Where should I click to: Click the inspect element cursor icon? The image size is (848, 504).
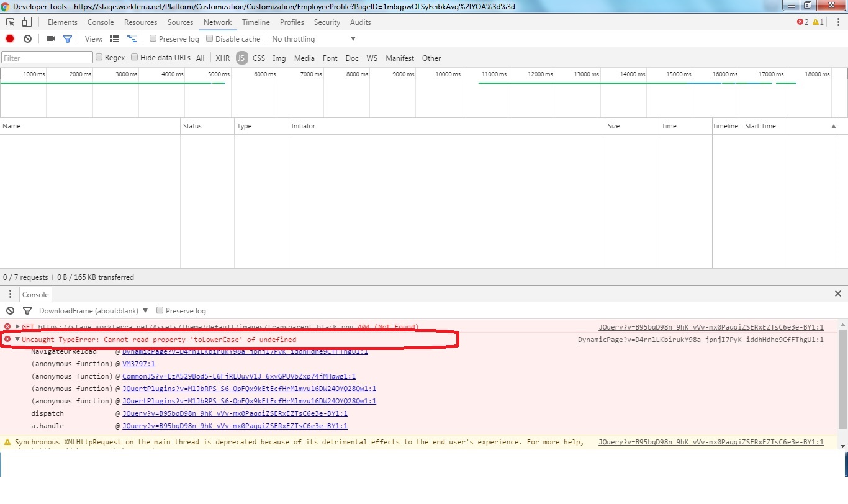tap(11, 22)
